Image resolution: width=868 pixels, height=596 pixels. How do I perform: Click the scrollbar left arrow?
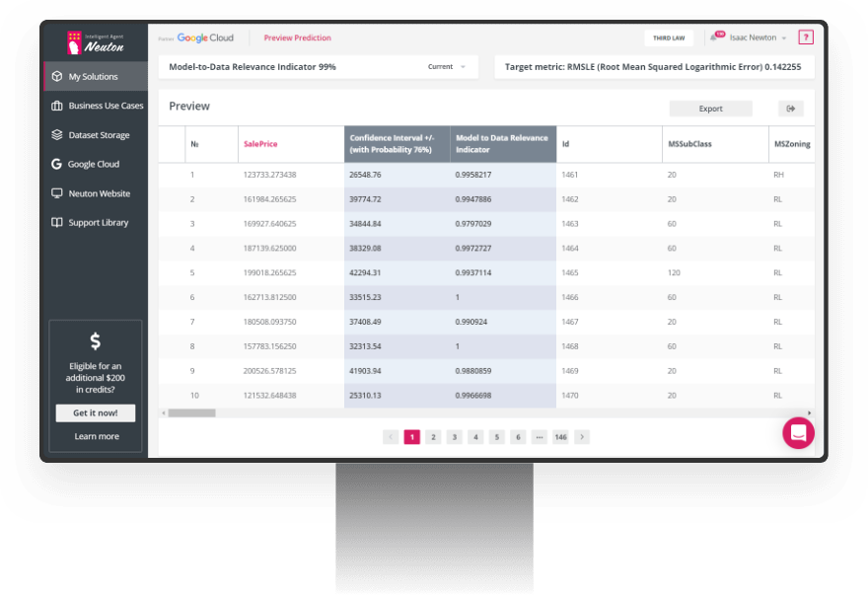(x=164, y=413)
